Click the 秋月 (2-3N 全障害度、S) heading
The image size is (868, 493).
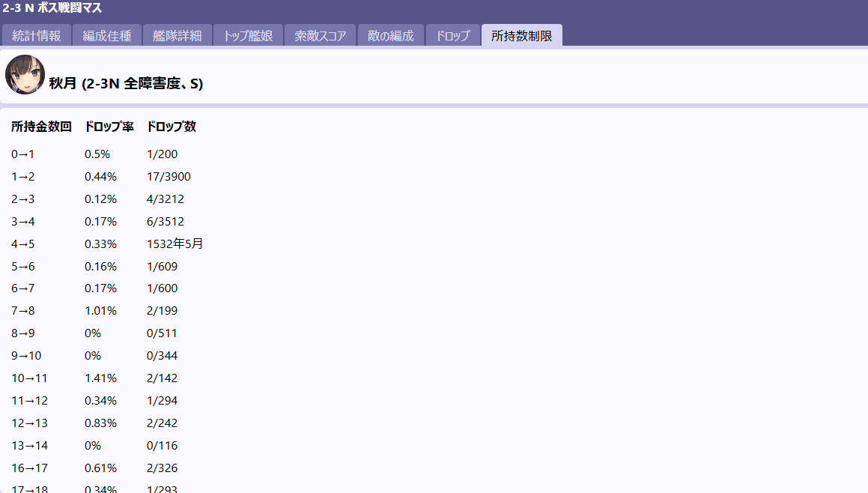click(x=126, y=84)
